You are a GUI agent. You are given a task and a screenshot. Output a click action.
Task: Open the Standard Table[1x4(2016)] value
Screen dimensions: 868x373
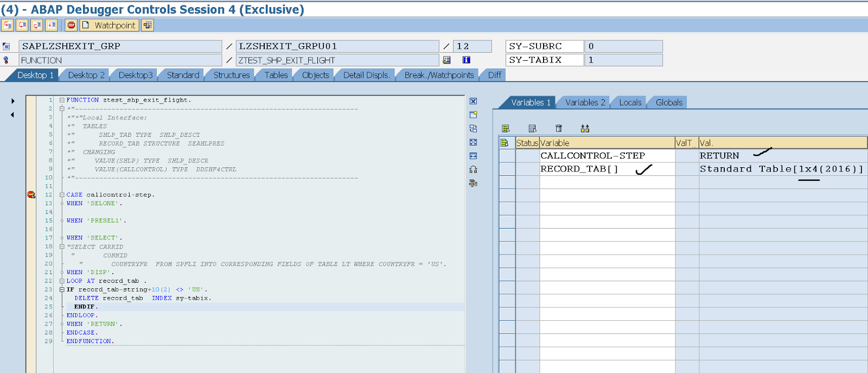click(x=781, y=169)
